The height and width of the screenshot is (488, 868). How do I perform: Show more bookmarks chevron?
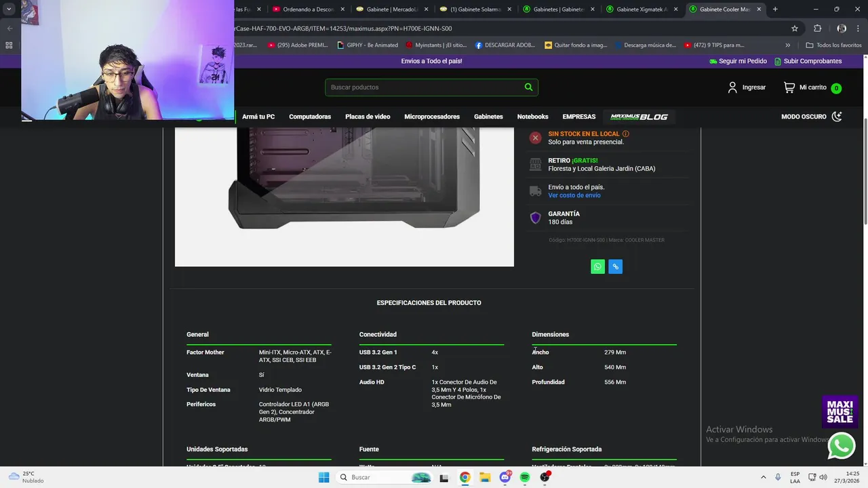coord(788,45)
